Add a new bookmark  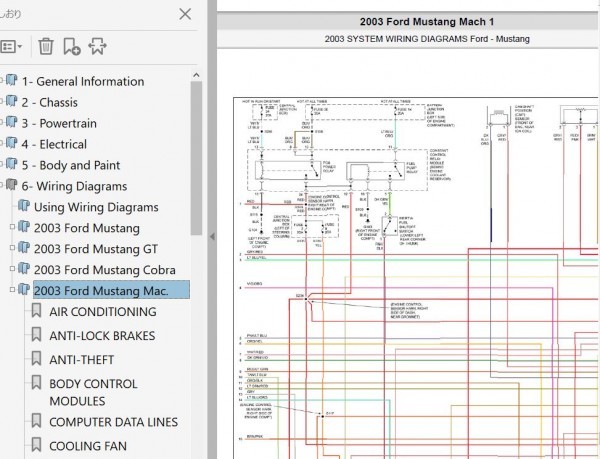coord(72,46)
